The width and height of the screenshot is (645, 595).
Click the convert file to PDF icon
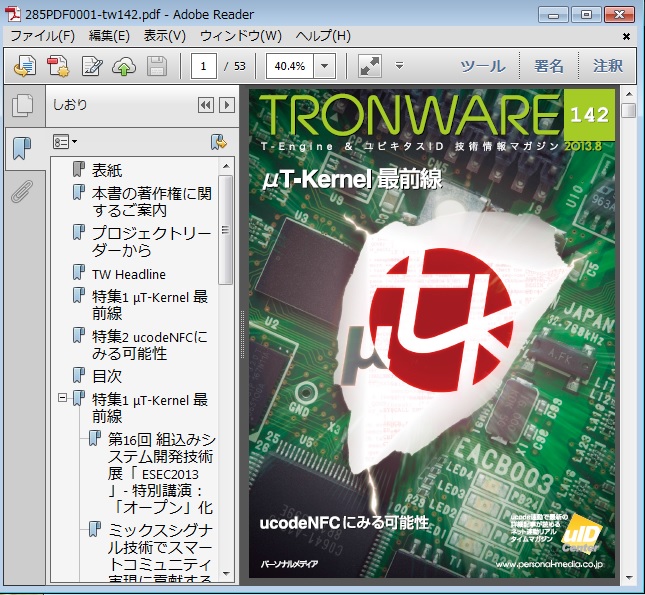coord(26,66)
